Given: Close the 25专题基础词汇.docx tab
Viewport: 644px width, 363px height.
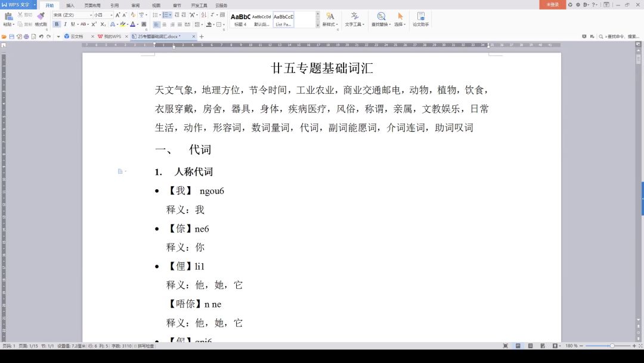Looking at the screenshot, I should [193, 36].
